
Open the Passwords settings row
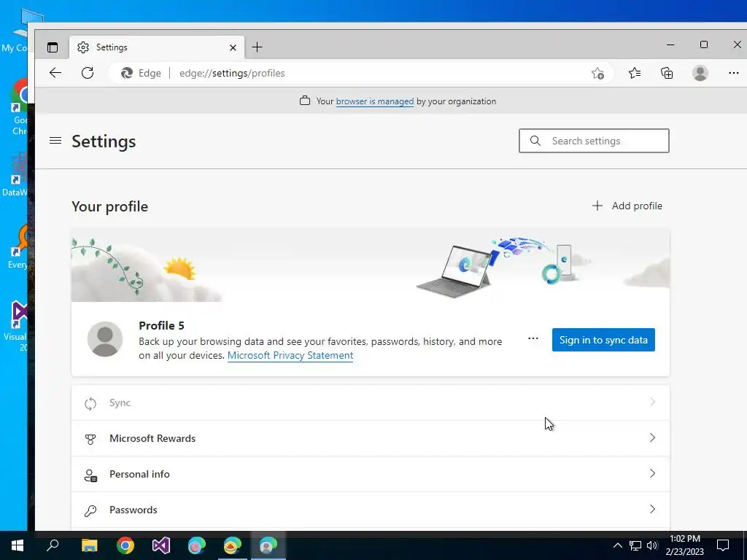(x=370, y=510)
